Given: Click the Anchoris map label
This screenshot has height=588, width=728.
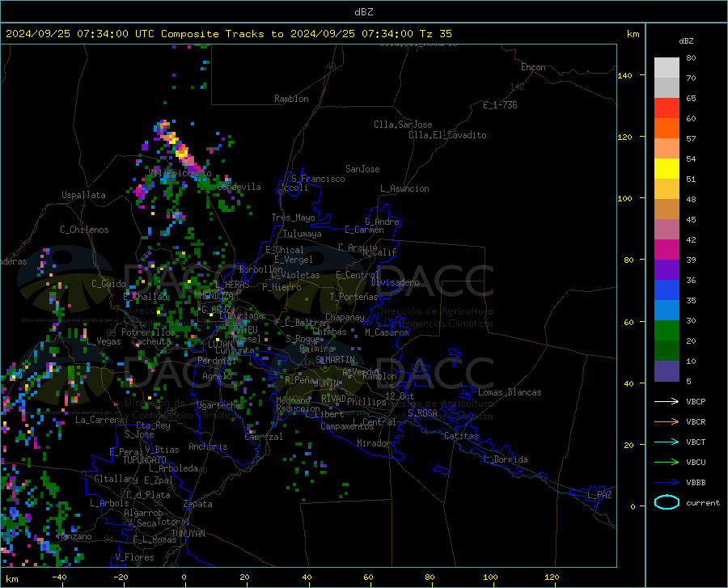Looking at the screenshot, I should 208,447.
